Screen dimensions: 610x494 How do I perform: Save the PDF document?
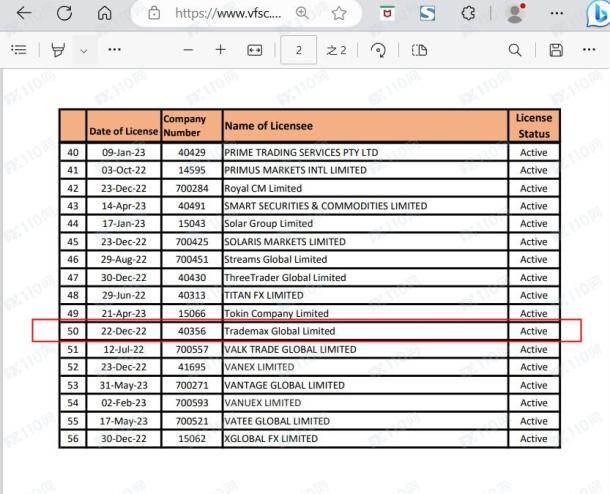556,50
